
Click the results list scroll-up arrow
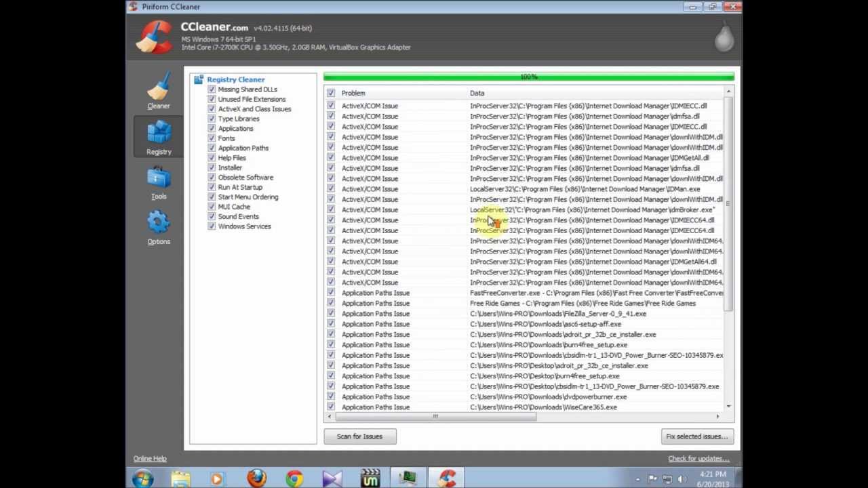(728, 92)
